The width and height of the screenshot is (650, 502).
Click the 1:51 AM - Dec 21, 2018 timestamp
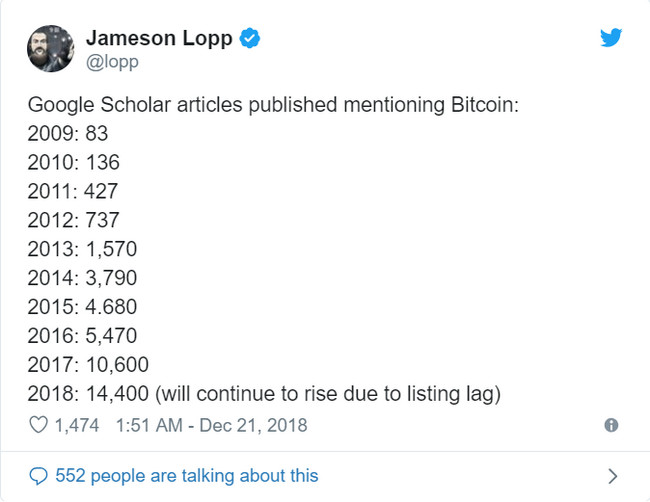211,425
